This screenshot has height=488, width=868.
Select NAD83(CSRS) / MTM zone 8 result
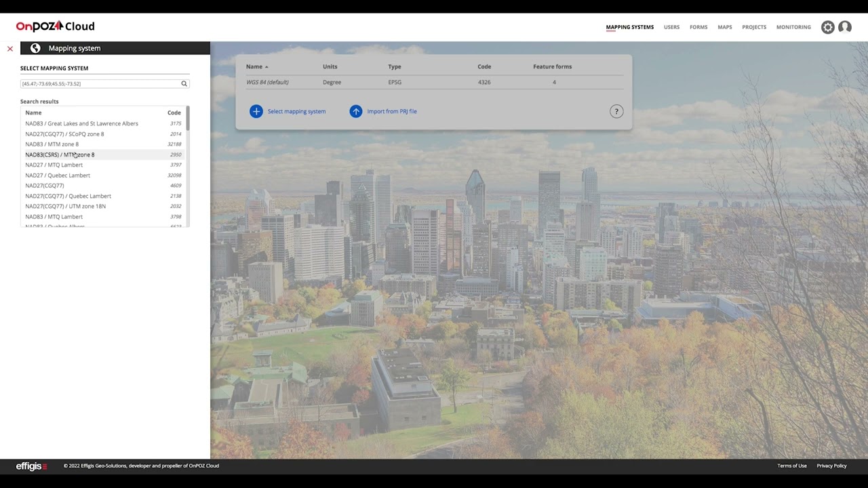103,155
